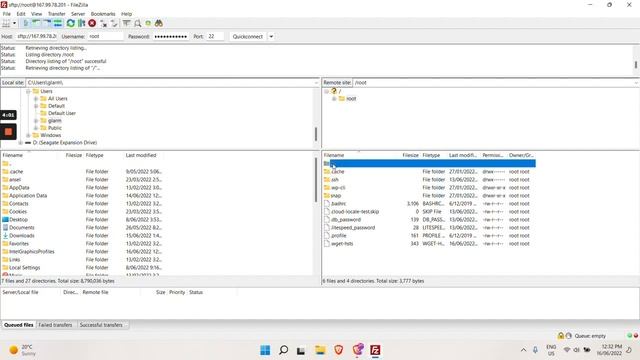Select Default User in local tree
Screen dimensions: 640x360
pyautogui.click(x=62, y=113)
